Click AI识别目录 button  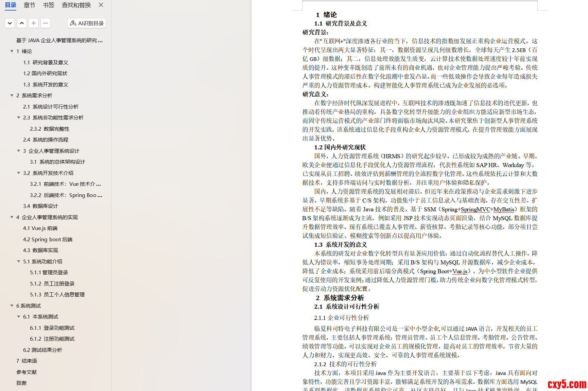point(87,23)
